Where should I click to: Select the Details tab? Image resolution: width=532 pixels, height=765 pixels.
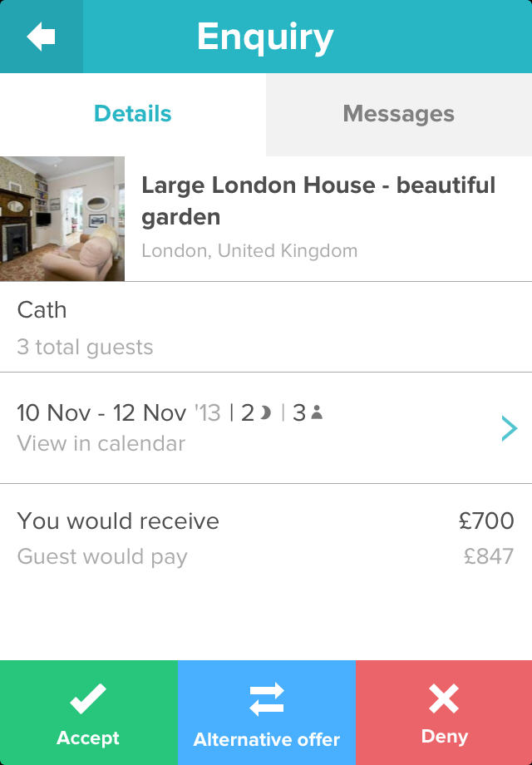[x=133, y=115]
